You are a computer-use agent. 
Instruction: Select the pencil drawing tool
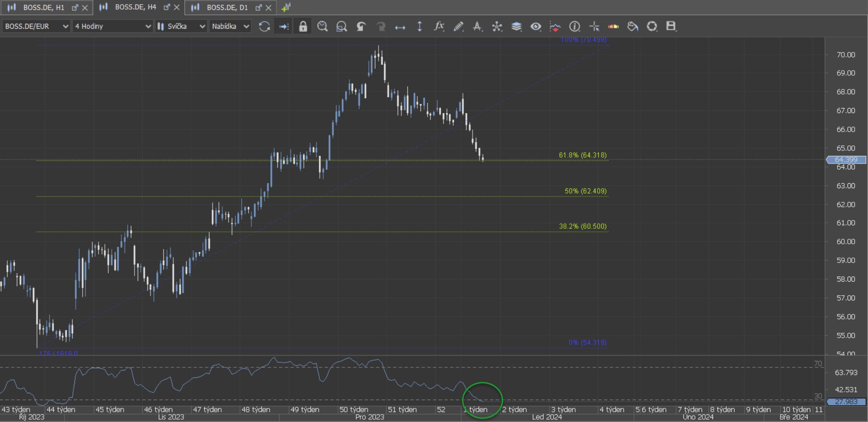(x=458, y=26)
